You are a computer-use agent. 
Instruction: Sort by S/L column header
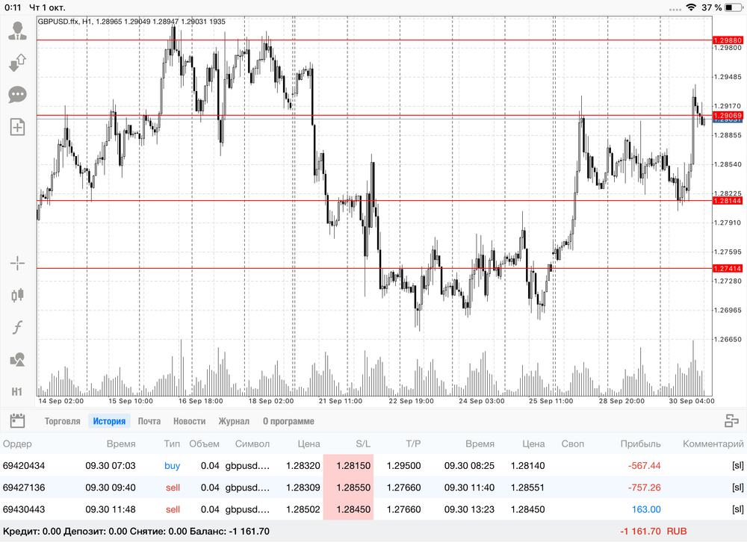[363, 444]
